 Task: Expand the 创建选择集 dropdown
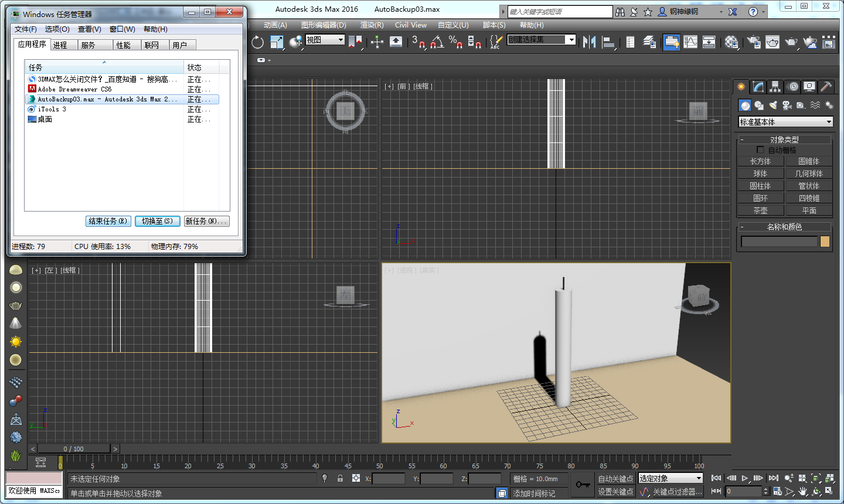(571, 39)
